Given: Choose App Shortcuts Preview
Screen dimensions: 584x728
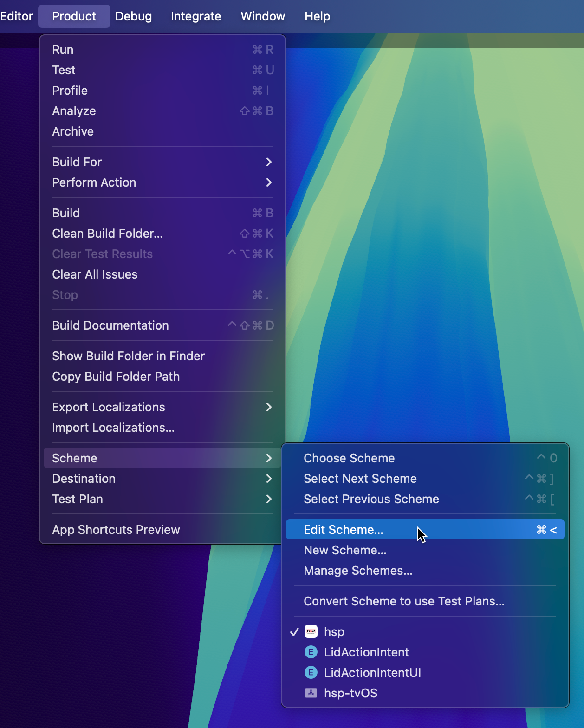Looking at the screenshot, I should [162, 530].
